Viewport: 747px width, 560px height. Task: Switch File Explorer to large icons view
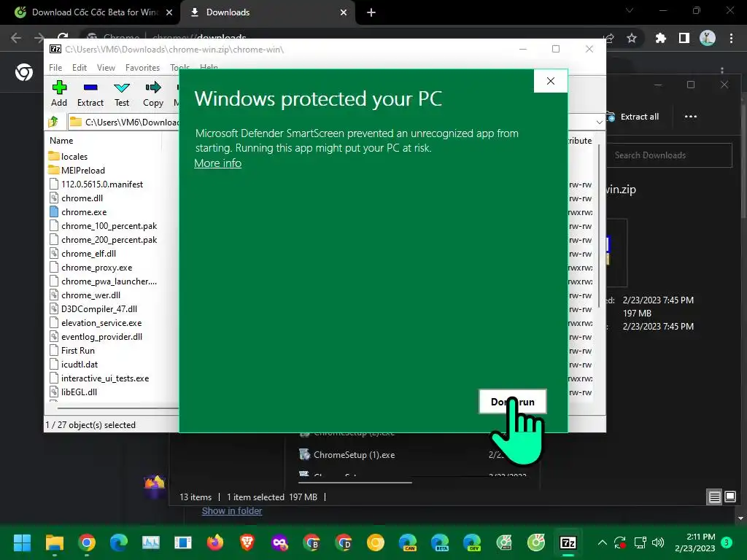tap(729, 497)
